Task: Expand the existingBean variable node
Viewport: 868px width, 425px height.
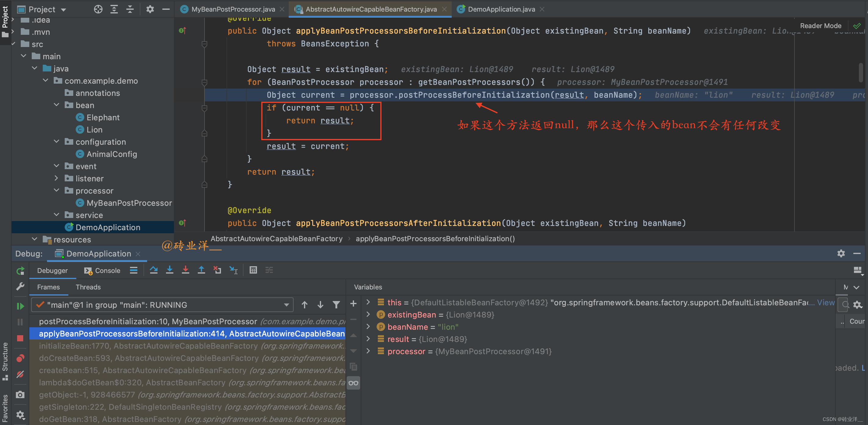Action: click(x=368, y=314)
